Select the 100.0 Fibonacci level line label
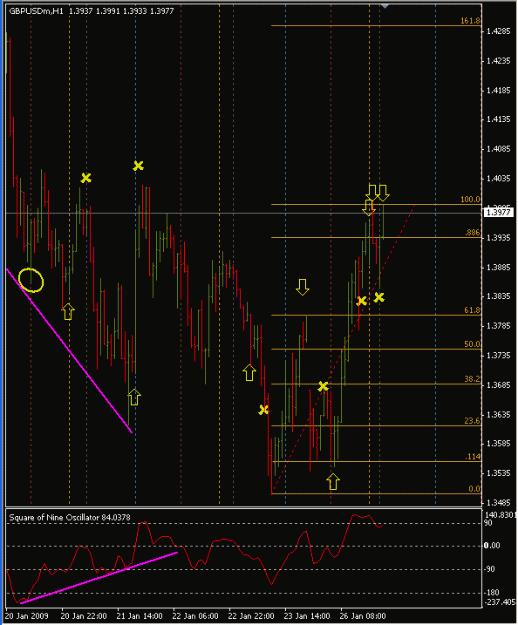The width and height of the screenshot is (518, 625). pyautogui.click(x=470, y=199)
